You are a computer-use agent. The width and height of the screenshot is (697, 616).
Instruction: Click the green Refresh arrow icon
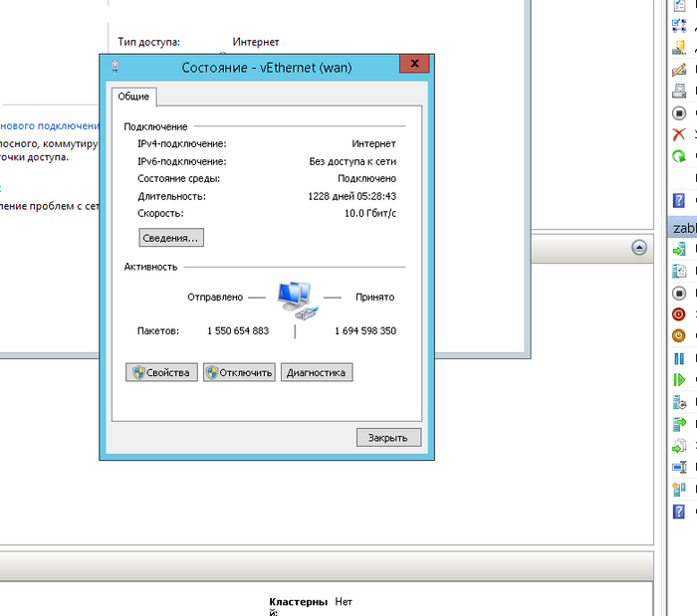(679, 156)
